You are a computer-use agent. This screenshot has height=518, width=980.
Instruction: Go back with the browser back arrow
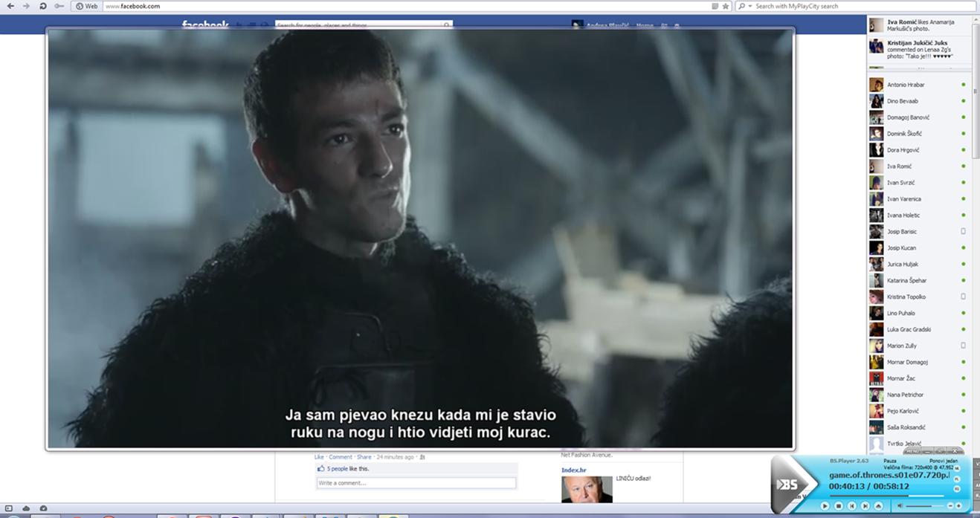tap(10, 6)
